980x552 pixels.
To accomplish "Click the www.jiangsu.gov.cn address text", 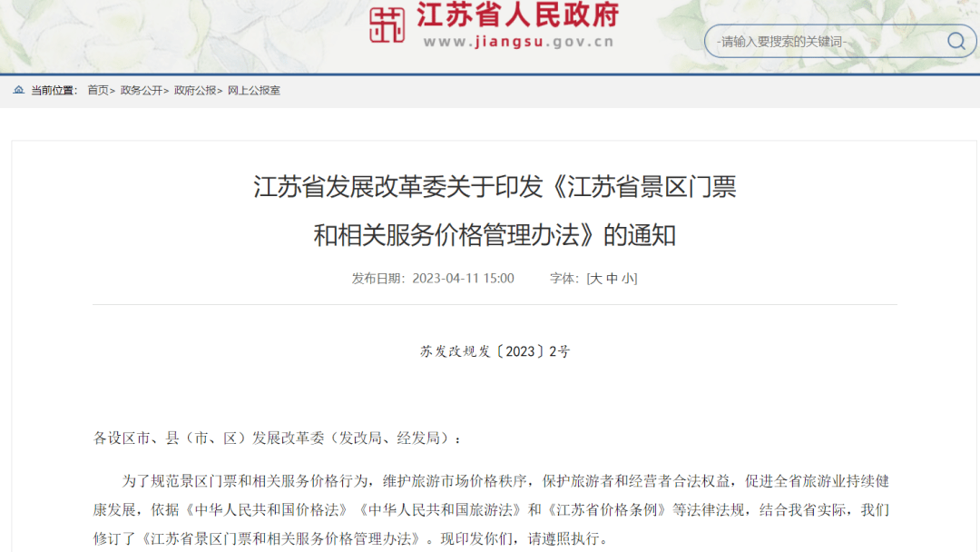I will pos(517,42).
